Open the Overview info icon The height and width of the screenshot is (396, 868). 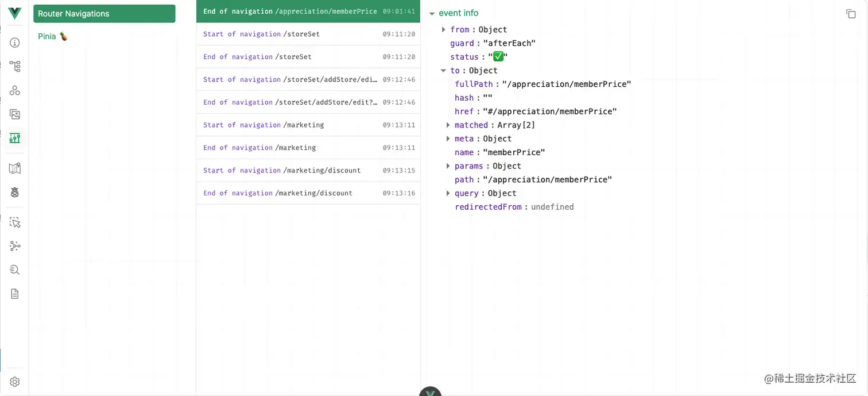[15, 43]
